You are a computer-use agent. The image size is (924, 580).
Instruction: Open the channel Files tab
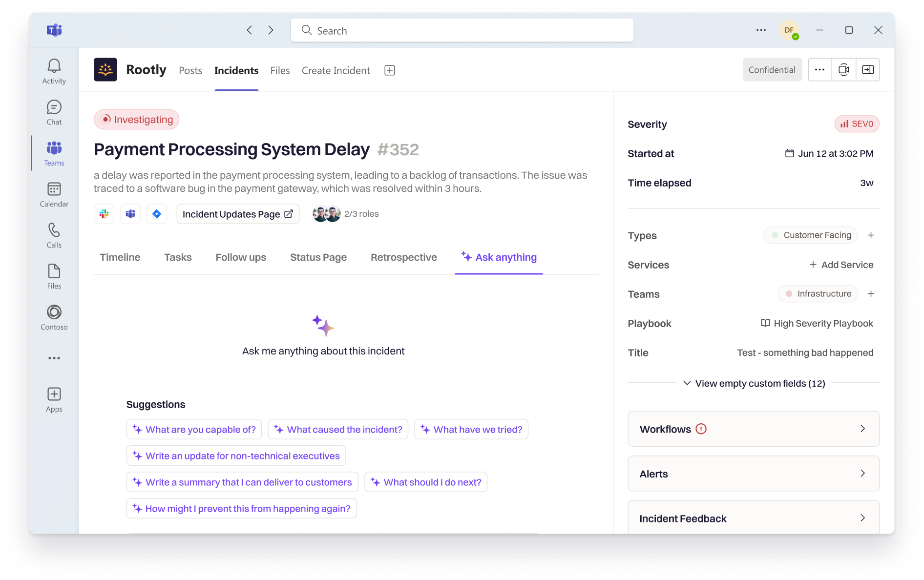pos(280,70)
